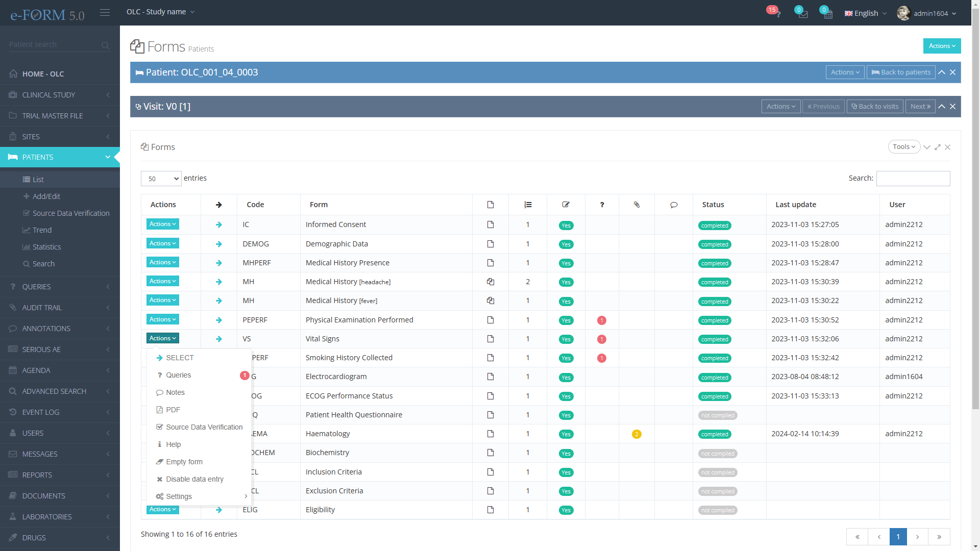
Task: Click the hamburger menu icon in header
Action: (x=105, y=12)
